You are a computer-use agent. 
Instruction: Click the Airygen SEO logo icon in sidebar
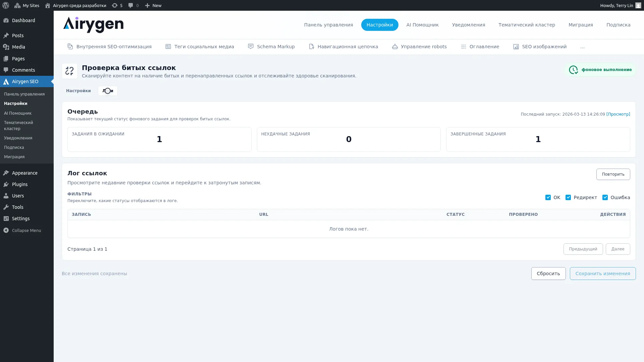coord(6,81)
